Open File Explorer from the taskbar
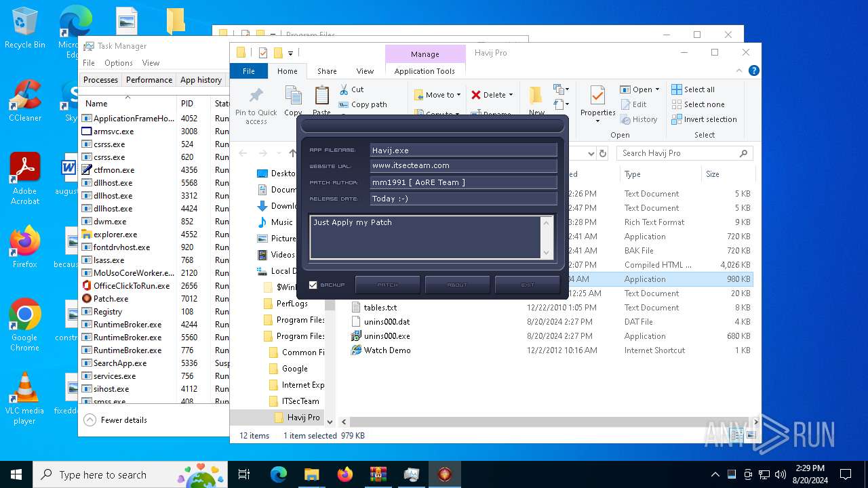 coord(311,474)
